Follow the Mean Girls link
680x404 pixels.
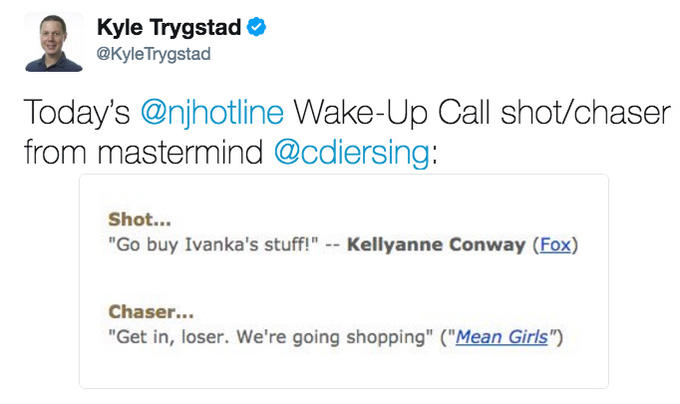502,337
